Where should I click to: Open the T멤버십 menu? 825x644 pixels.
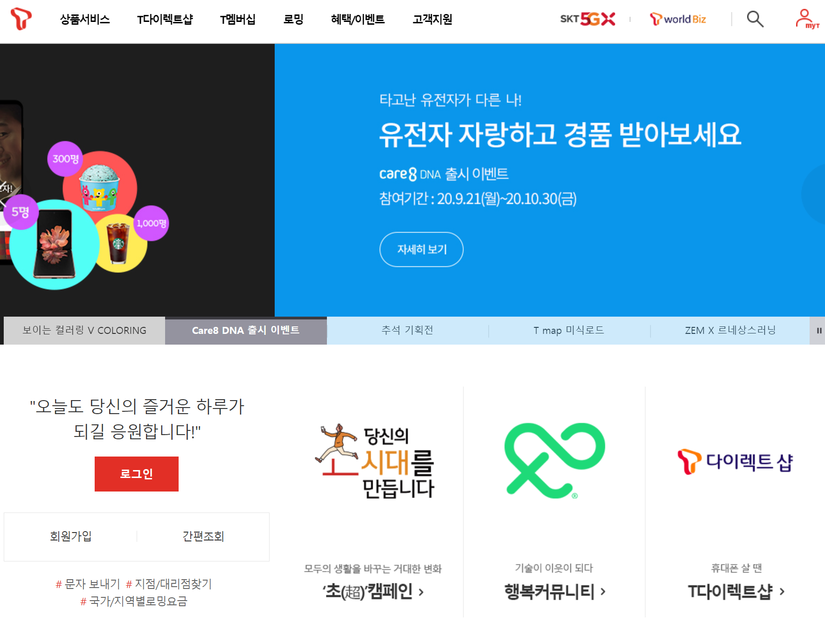238,19
